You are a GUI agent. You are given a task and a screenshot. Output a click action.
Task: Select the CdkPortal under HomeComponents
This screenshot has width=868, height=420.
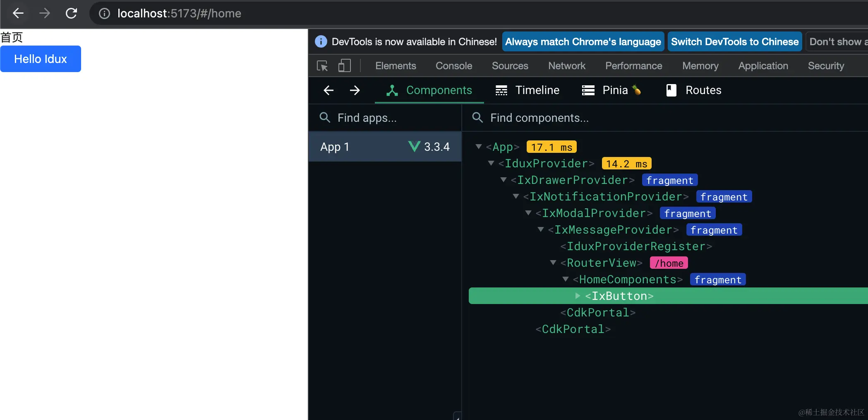coord(598,312)
